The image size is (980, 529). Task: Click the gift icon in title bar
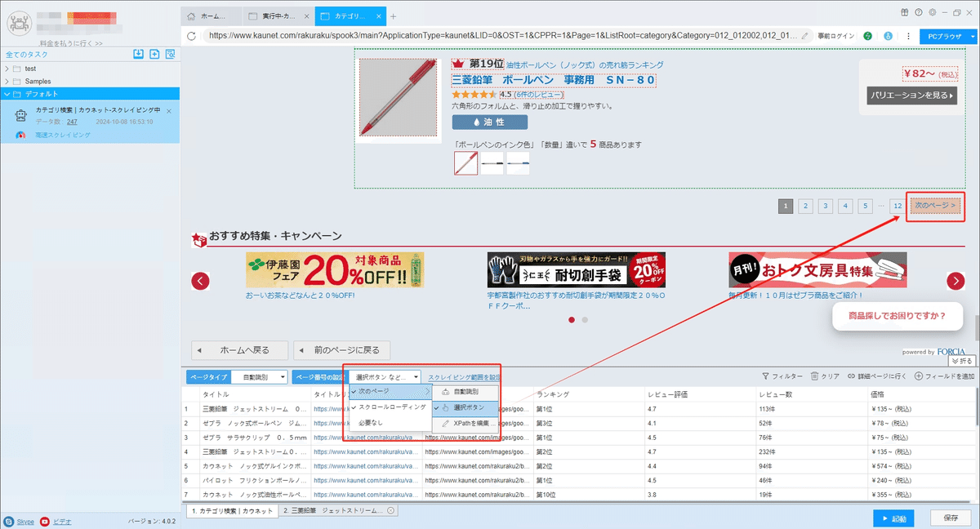tap(905, 12)
